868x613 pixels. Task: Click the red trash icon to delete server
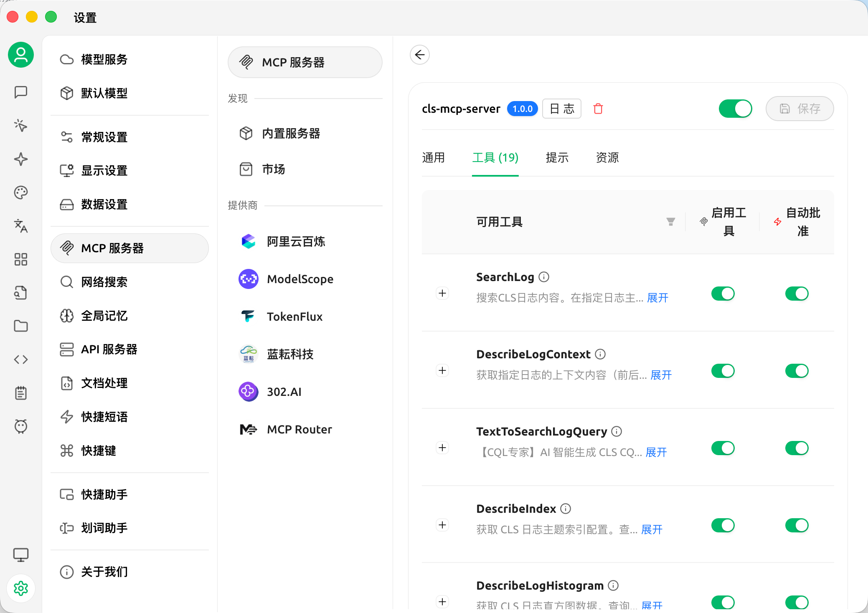click(598, 109)
